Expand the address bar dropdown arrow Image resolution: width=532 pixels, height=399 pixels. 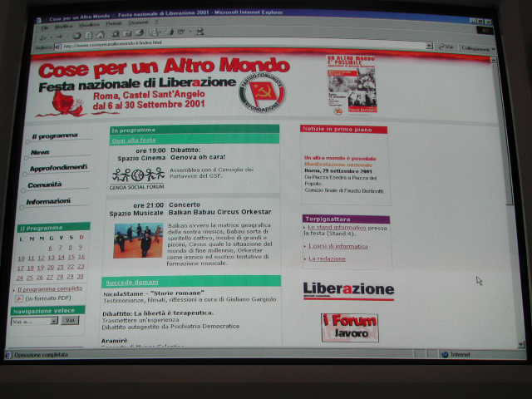tap(429, 45)
